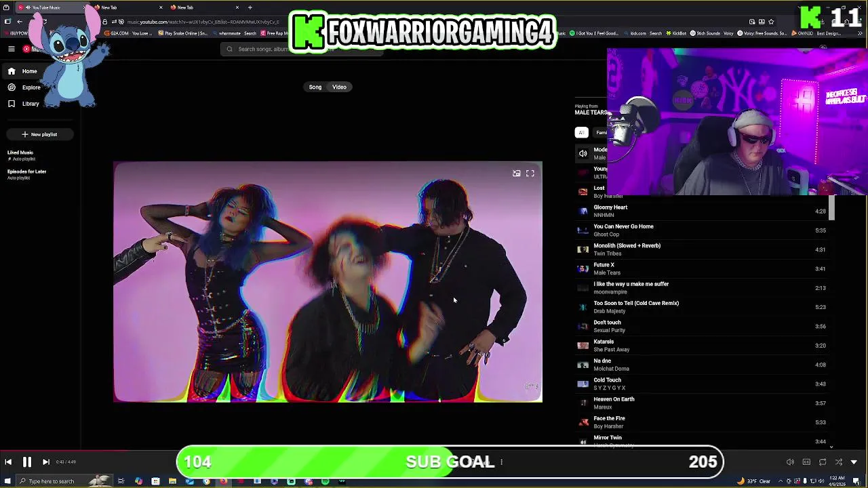Click the speaker icon on now-playing track

pos(583,154)
